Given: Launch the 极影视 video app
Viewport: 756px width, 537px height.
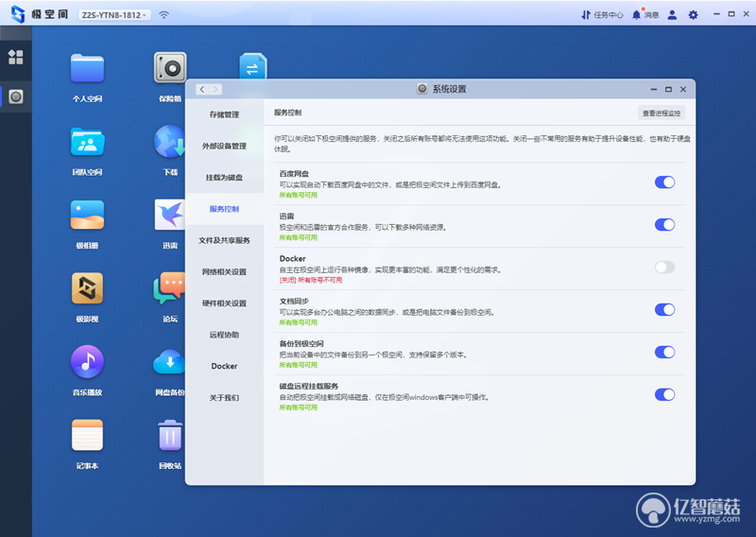Looking at the screenshot, I should click(87, 288).
